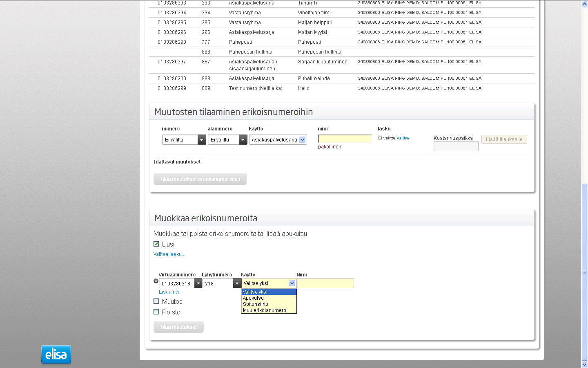Click the Sarjaan kirjautuminen cell

323,62
